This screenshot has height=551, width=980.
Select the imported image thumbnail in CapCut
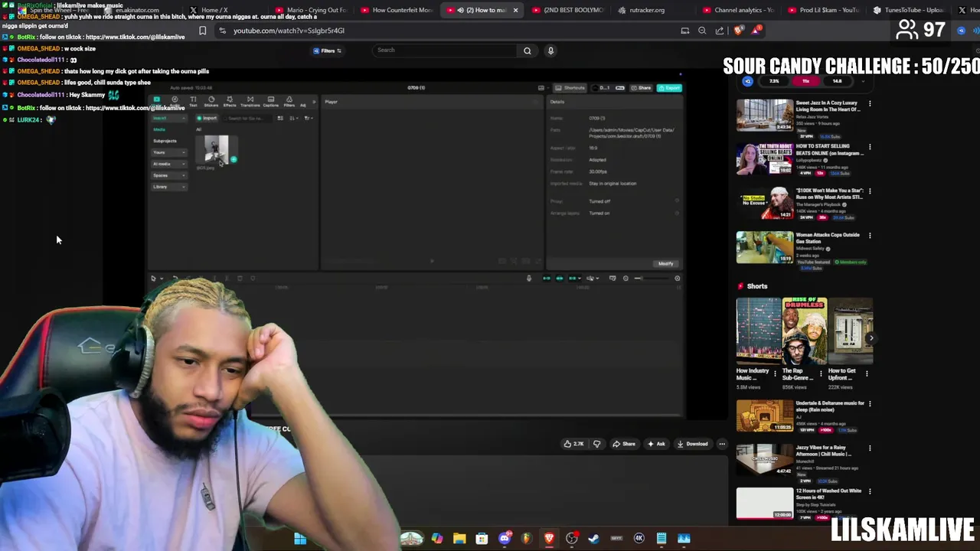point(216,150)
